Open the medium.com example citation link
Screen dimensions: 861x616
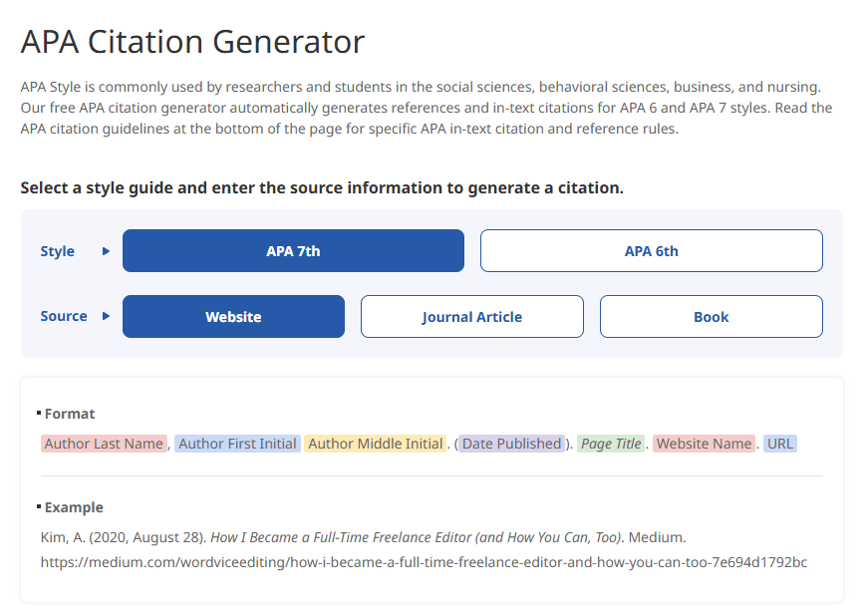tap(423, 562)
